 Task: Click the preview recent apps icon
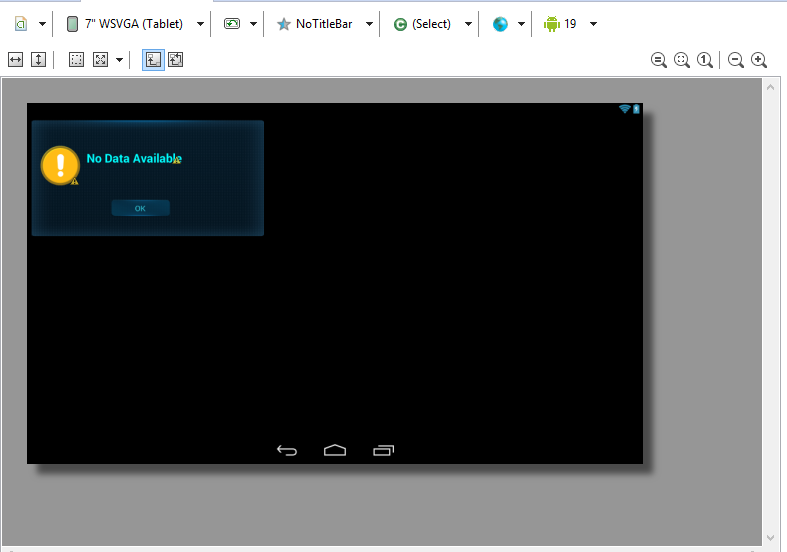383,450
